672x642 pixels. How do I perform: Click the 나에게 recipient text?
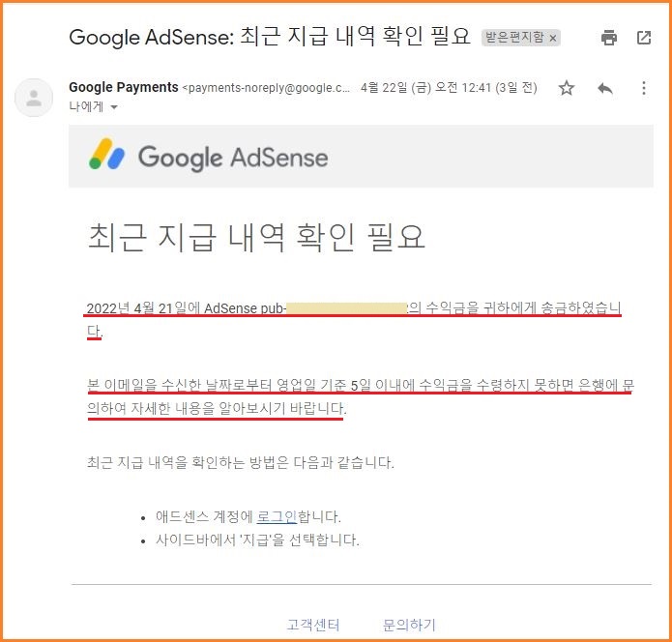click(x=86, y=106)
